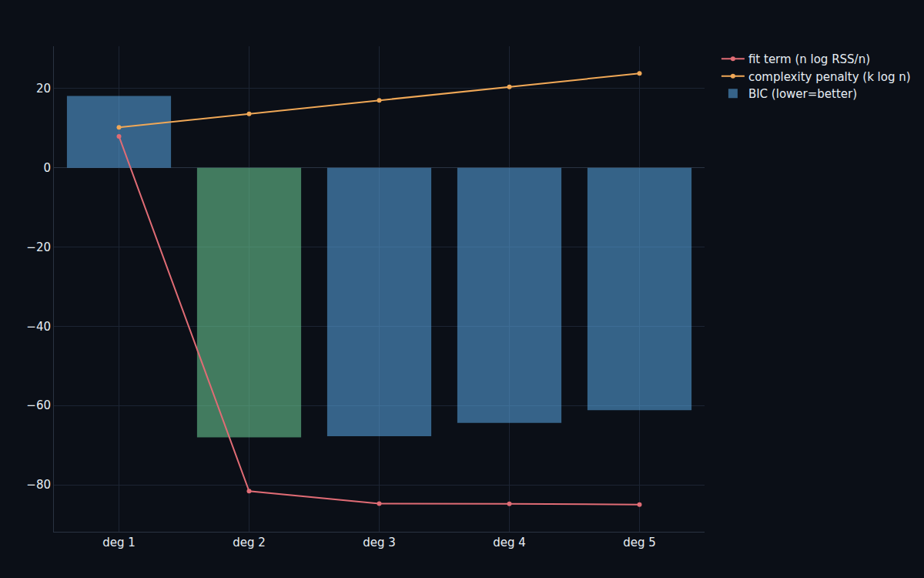Click the deg 4 x-axis label
Image resolution: width=924 pixels, height=578 pixels.
click(x=509, y=543)
